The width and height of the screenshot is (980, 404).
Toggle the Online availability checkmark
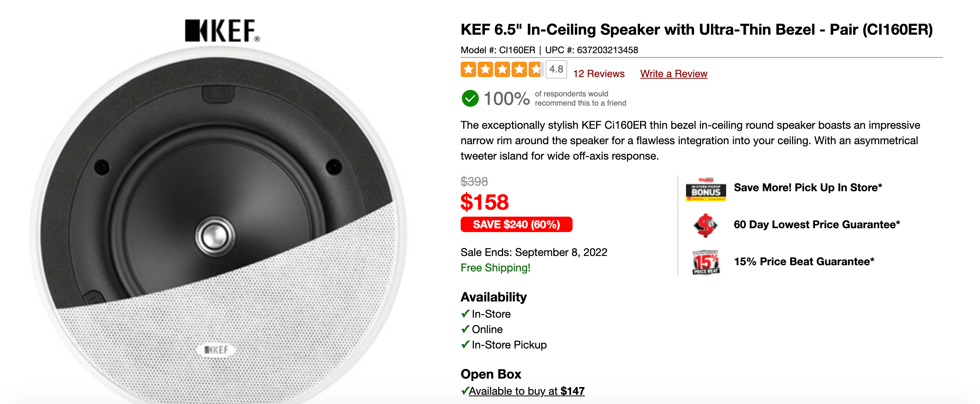465,330
